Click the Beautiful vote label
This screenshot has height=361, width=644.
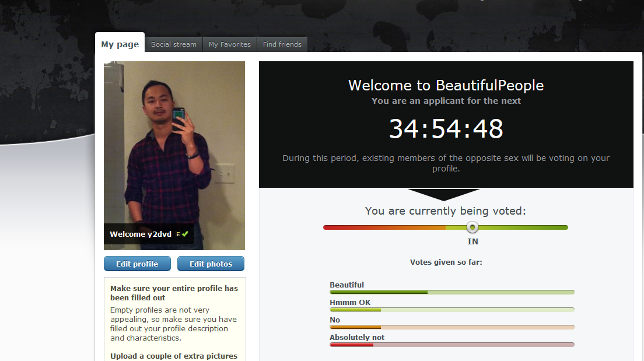click(346, 285)
